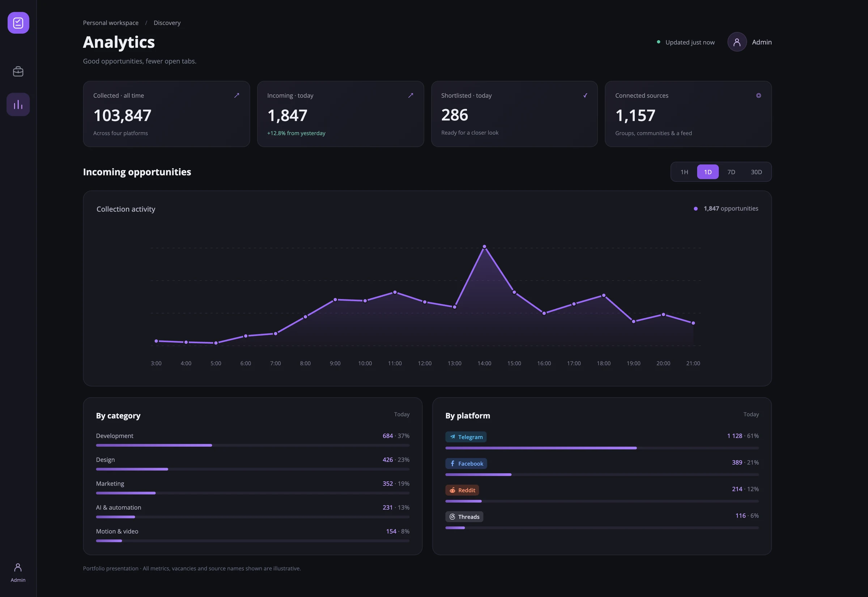The height and width of the screenshot is (597, 868).
Task: Click the Motion & video progress bar
Action: [253, 541]
